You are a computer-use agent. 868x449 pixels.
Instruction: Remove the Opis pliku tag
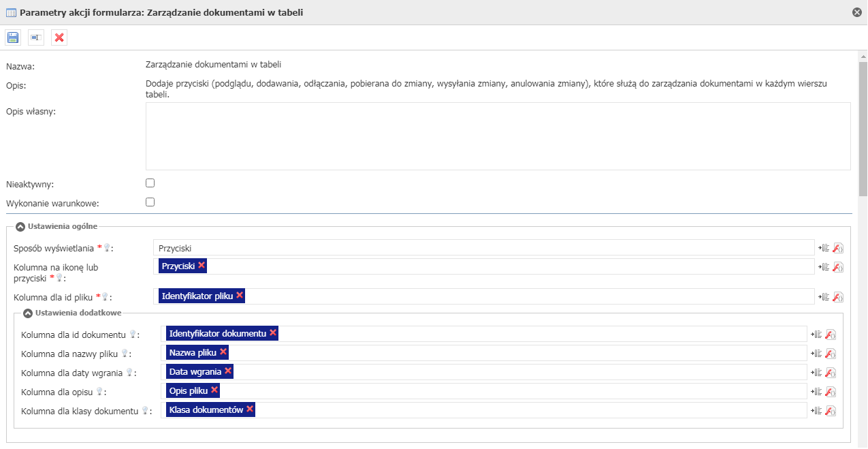tap(214, 390)
